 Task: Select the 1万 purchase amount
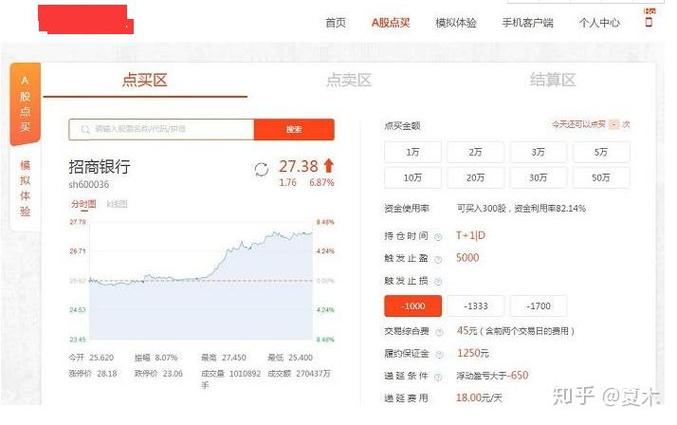(413, 152)
